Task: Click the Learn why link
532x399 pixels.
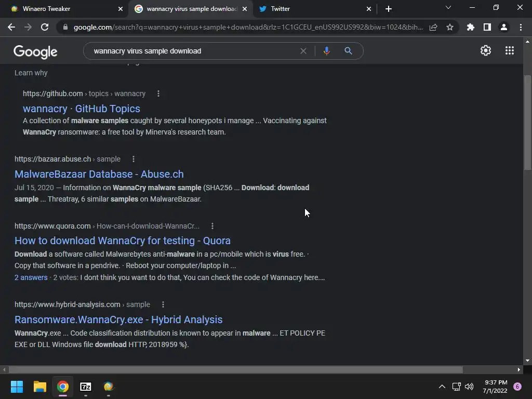Action: click(31, 73)
